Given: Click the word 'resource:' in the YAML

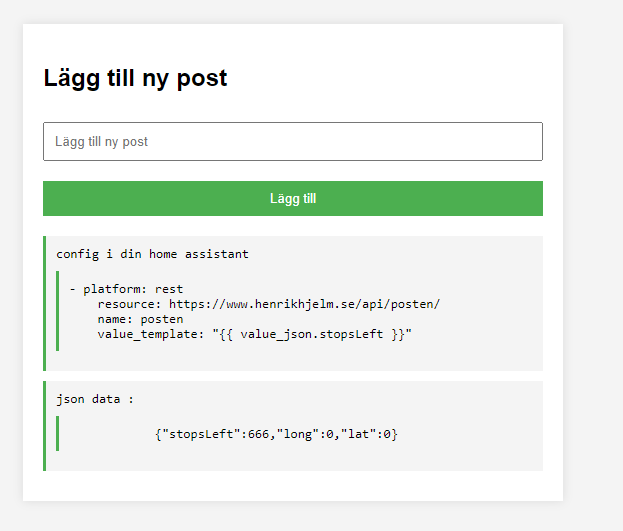Looking at the screenshot, I should point(129,304).
